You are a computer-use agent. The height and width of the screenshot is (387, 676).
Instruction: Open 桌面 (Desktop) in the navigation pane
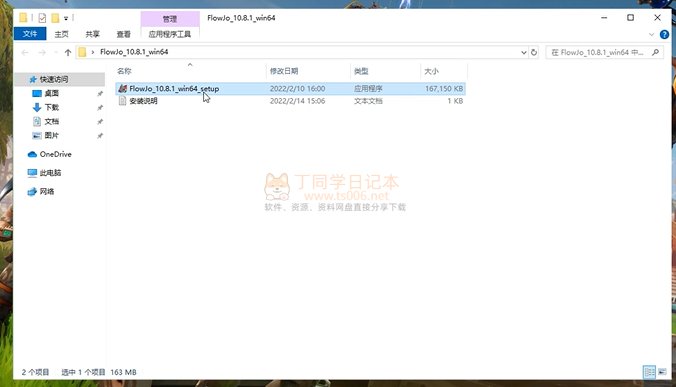[51, 93]
